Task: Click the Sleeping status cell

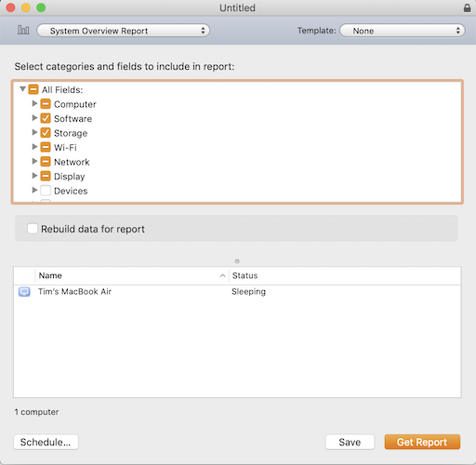Action: 248,292
